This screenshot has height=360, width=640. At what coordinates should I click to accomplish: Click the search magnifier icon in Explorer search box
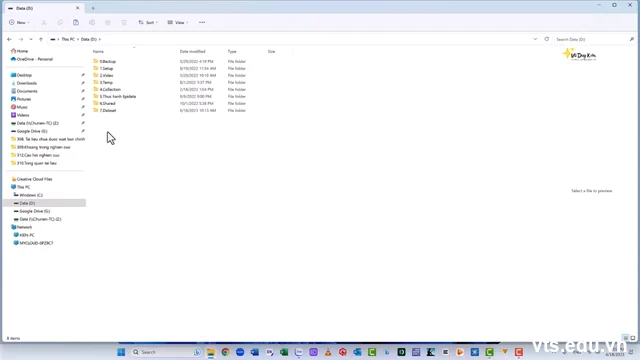point(631,39)
